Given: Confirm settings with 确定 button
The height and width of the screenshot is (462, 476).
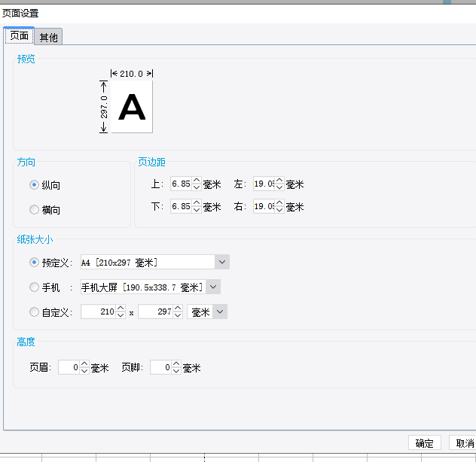Looking at the screenshot, I should [424, 443].
